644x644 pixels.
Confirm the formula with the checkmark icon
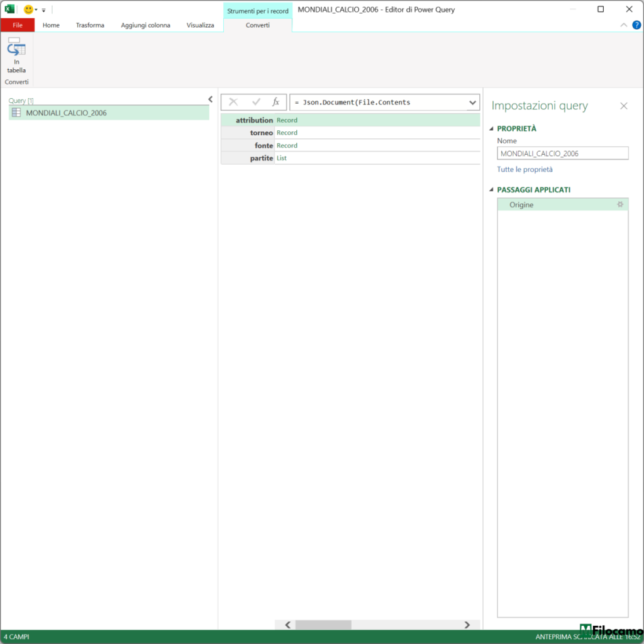tap(256, 102)
